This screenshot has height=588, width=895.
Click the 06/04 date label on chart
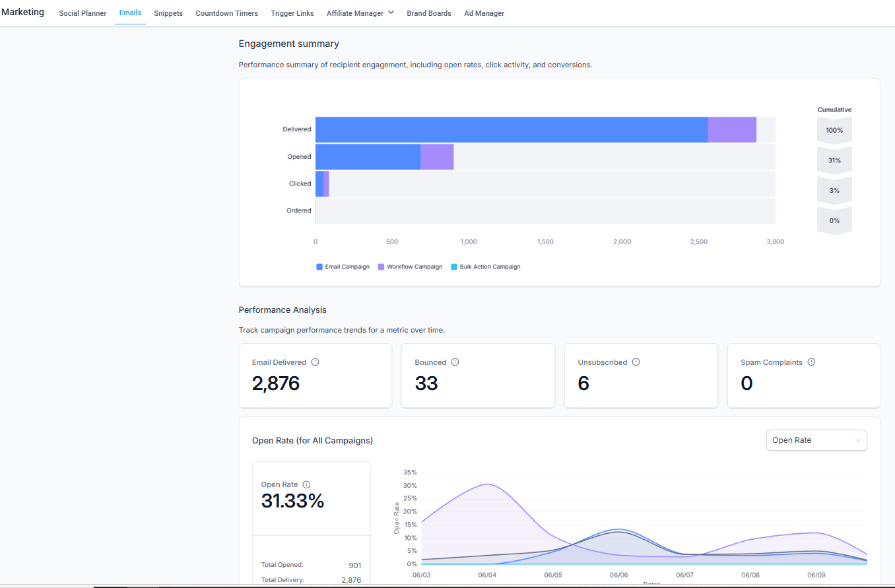click(x=487, y=575)
